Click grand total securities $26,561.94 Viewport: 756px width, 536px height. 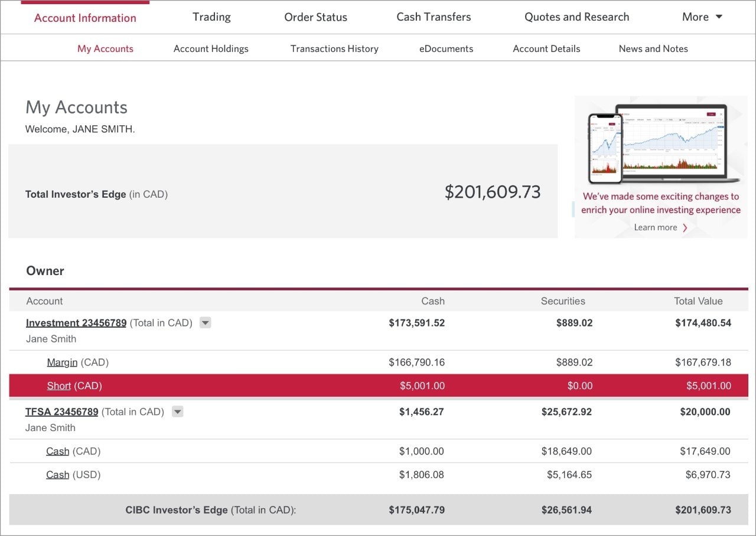(566, 510)
